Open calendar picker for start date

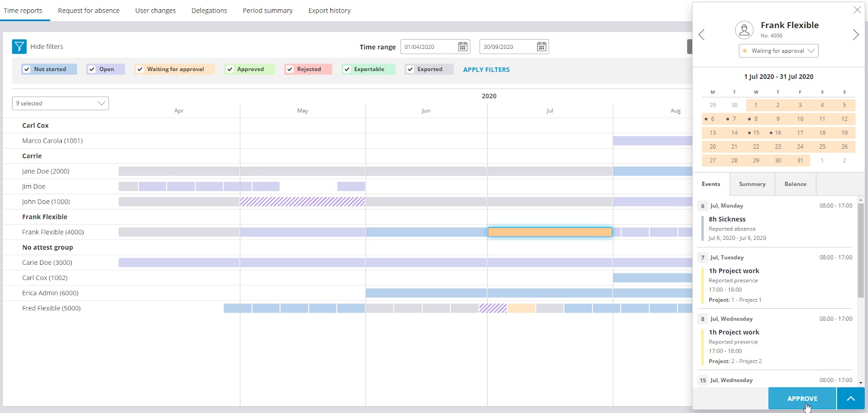tap(463, 47)
